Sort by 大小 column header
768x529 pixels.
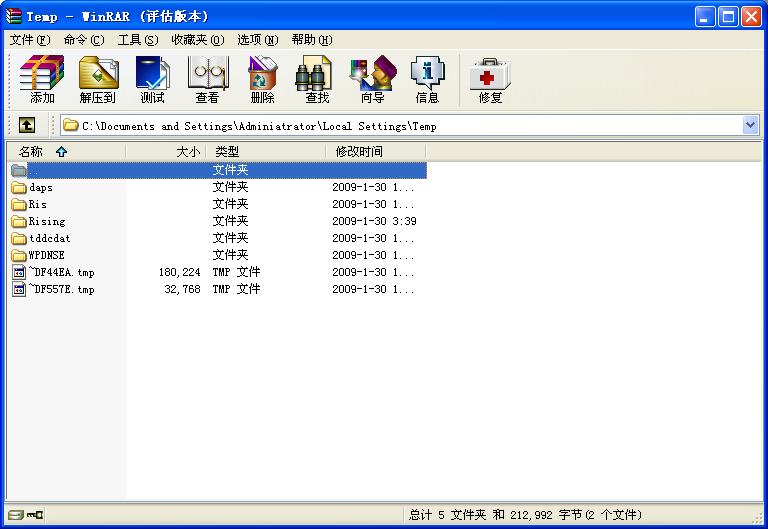[x=166, y=152]
